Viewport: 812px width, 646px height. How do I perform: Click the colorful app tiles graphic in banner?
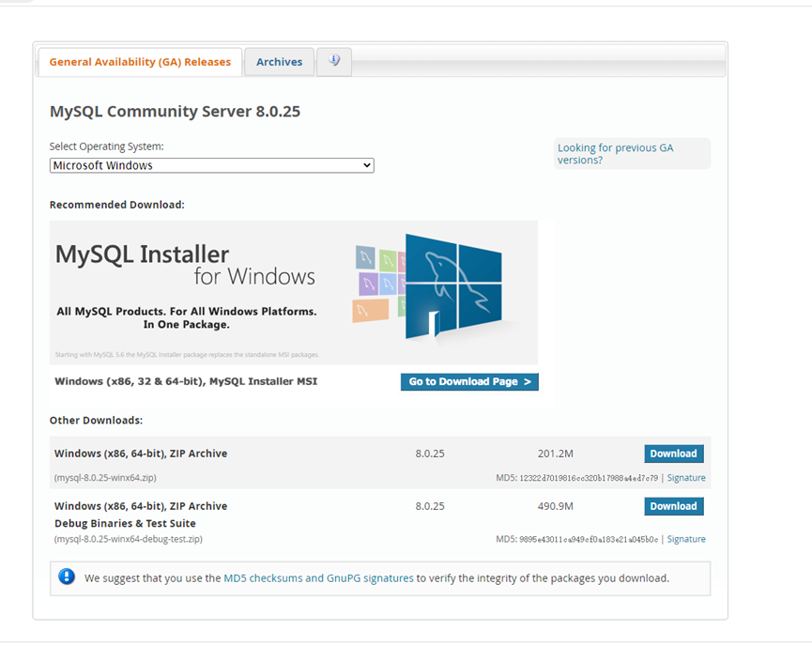(378, 281)
